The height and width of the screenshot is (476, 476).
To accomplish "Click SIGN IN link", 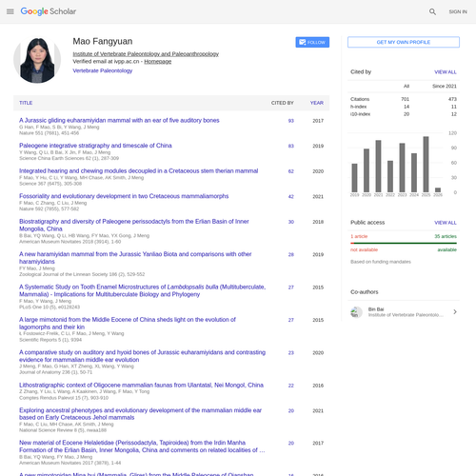I will click(458, 11).
